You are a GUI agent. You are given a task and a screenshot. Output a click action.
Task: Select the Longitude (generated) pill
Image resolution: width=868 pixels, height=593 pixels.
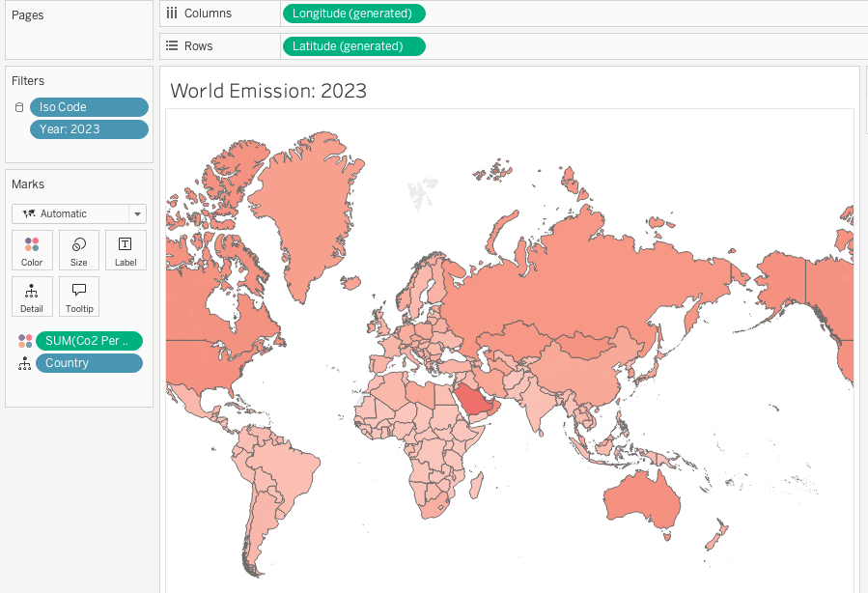(353, 14)
